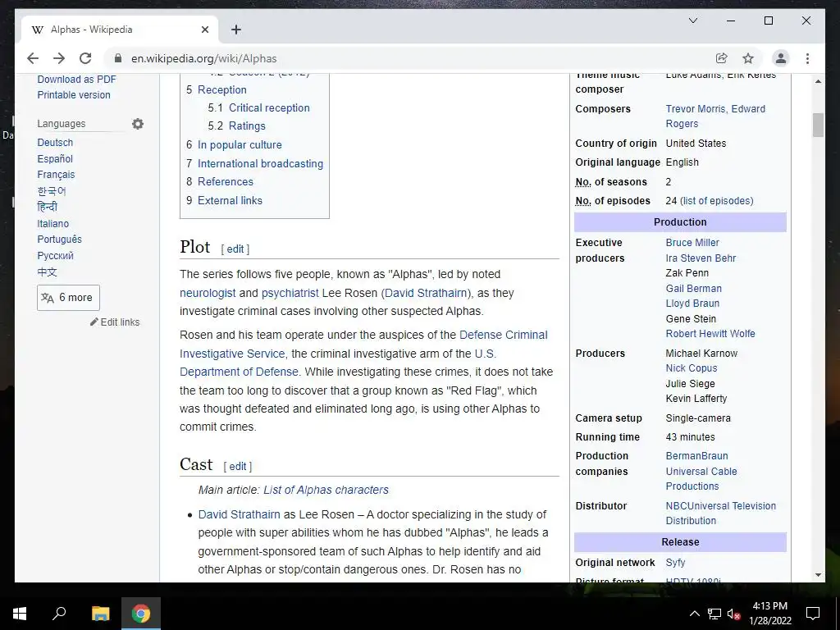The width and height of the screenshot is (840, 630).
Task: Jump to Reception section in contents
Action: 221,89
